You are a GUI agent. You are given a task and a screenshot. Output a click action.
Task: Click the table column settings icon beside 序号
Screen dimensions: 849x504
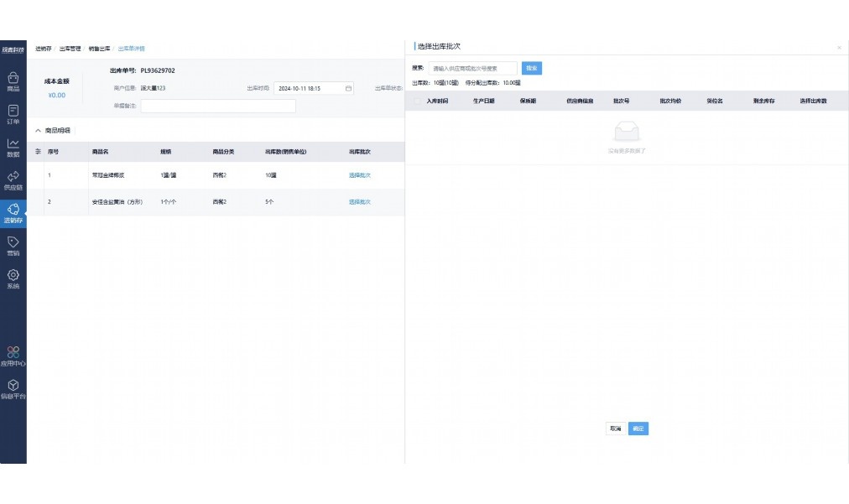point(37,152)
